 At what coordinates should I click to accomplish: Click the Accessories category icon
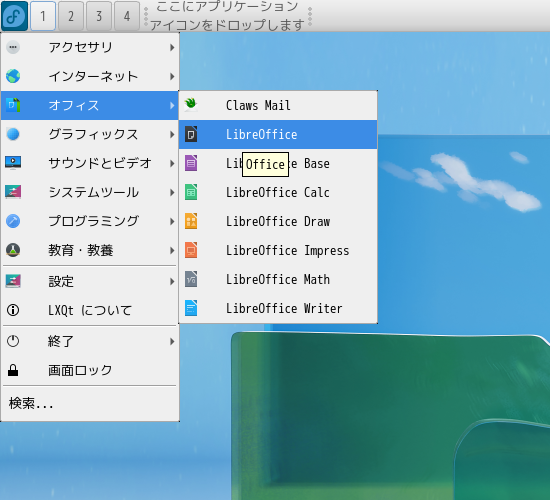coord(13,47)
